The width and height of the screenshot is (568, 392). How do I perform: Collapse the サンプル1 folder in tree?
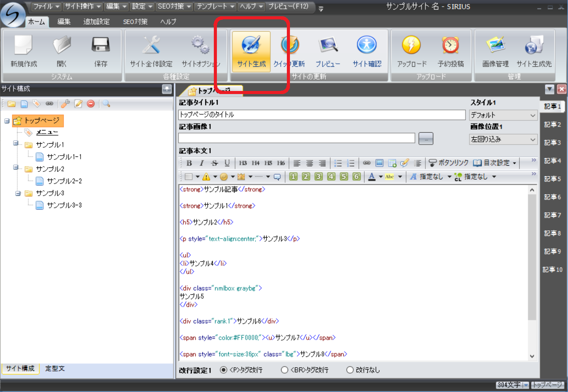click(16, 144)
